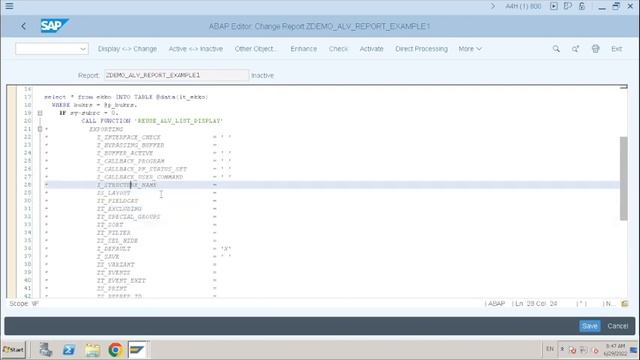Click the Enhance button

click(x=304, y=49)
